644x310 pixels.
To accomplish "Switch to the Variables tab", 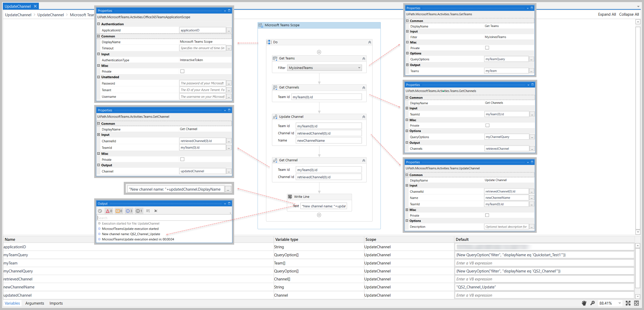I will click(12, 303).
